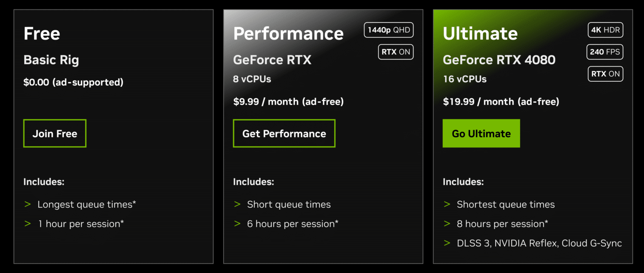This screenshot has width=644, height=273.
Task: Click the arrow beside 8 hours per session
Action: click(447, 224)
